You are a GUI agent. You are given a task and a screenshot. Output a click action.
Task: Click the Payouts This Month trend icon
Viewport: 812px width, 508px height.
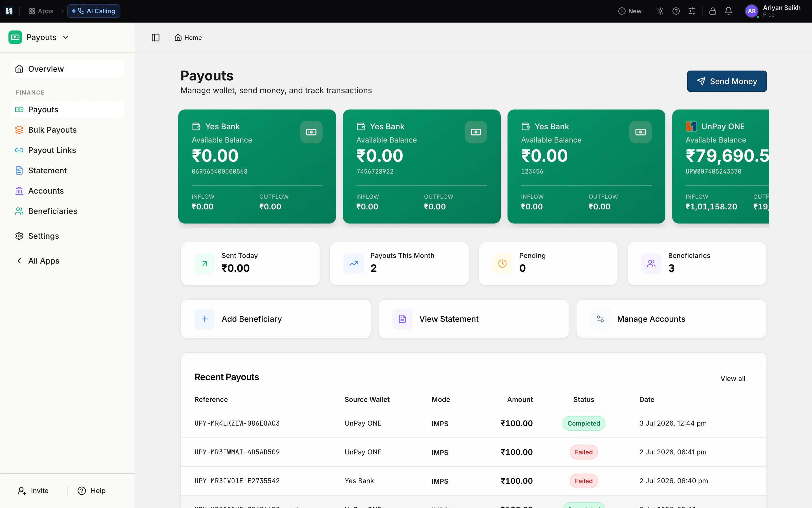point(353,264)
